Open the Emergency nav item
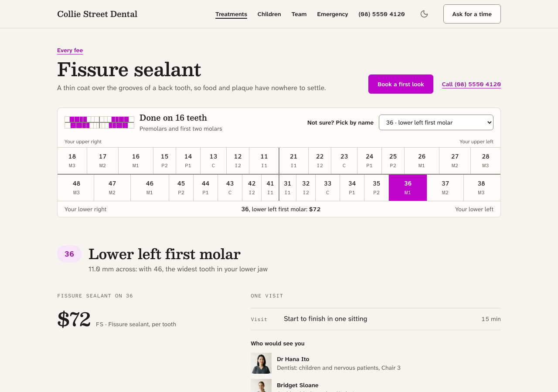Screen dimensions: 558x392 tap(332, 14)
